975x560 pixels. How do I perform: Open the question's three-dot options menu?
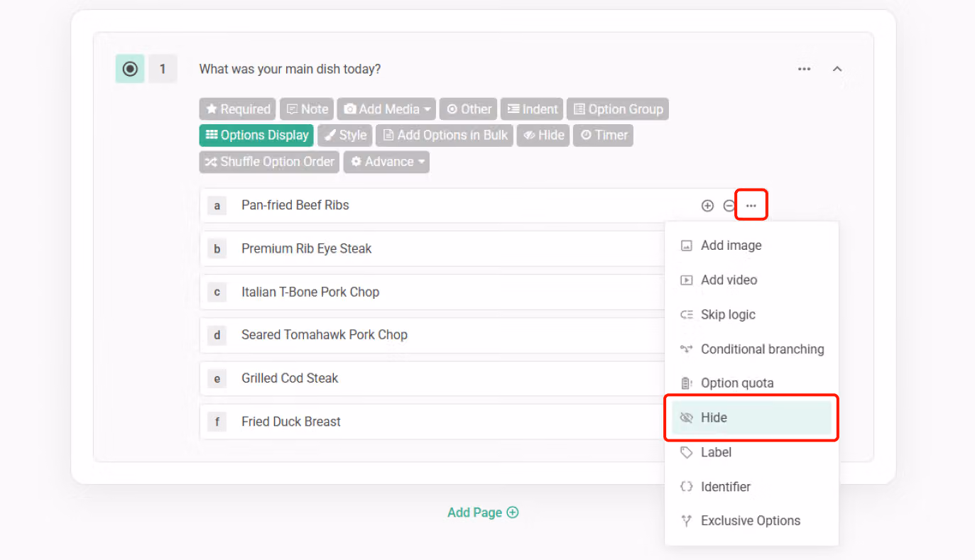[804, 69]
